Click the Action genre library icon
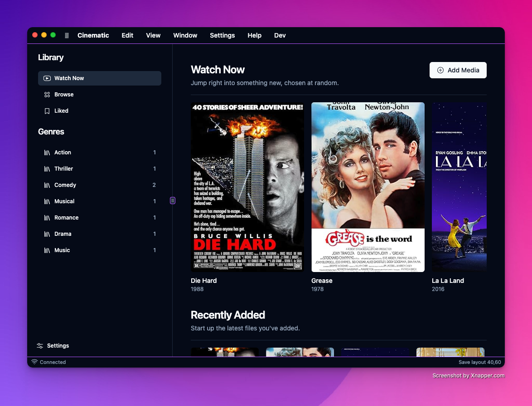The width and height of the screenshot is (532, 406). click(47, 153)
